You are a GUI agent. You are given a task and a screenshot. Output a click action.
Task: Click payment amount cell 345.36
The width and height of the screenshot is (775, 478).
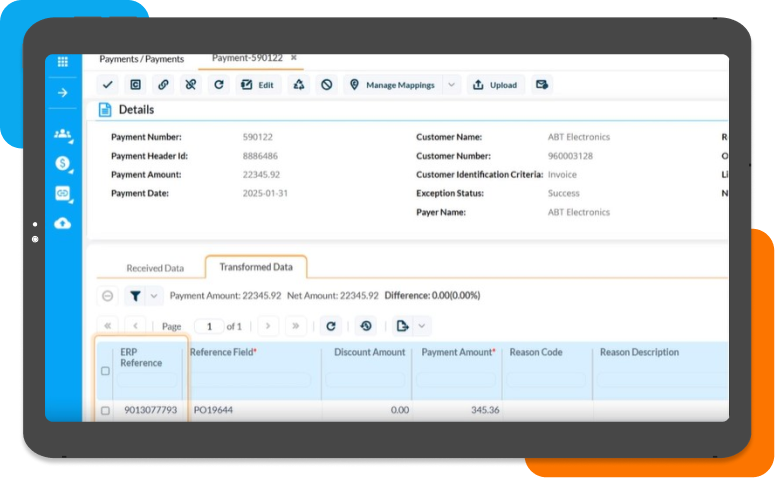pos(485,410)
